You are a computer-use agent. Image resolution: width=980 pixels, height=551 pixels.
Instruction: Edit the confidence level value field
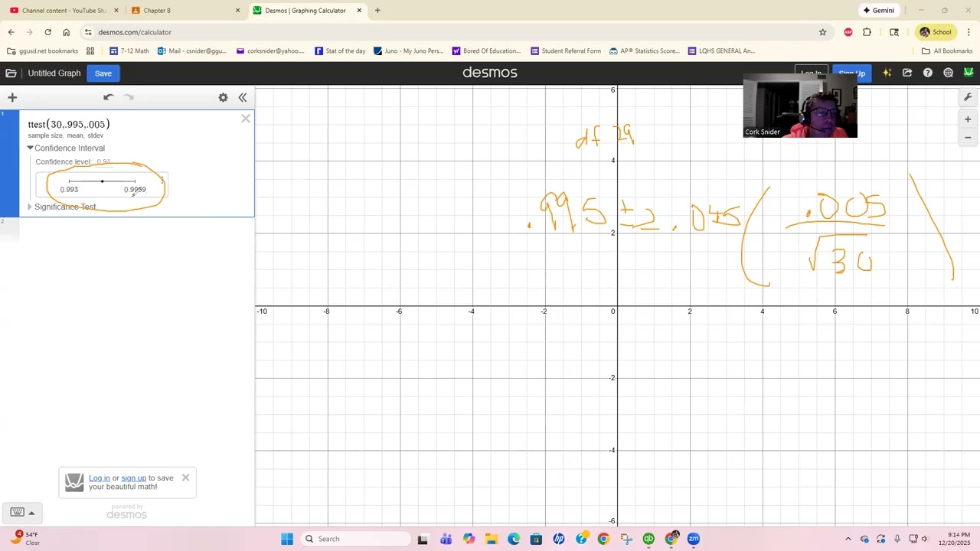pos(104,162)
